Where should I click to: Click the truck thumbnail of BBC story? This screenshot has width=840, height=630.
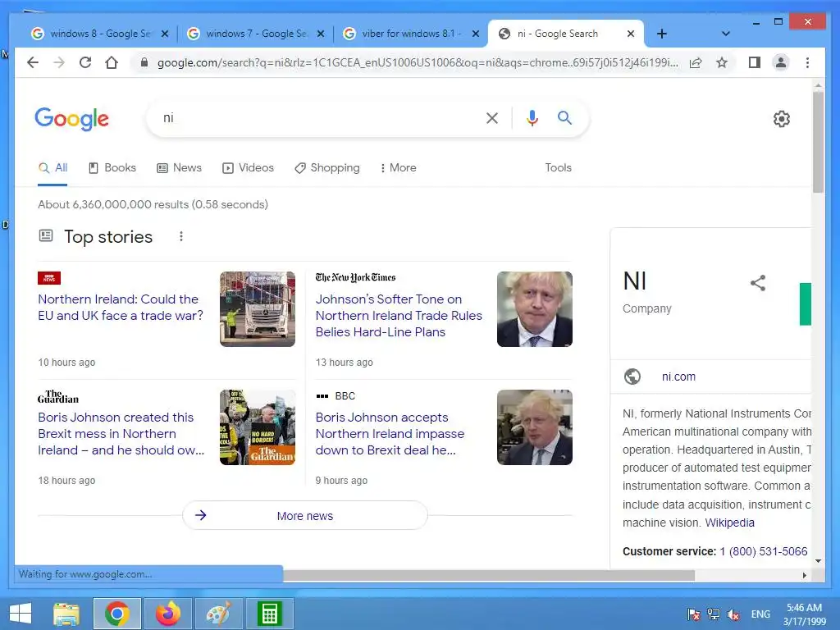coord(257,309)
